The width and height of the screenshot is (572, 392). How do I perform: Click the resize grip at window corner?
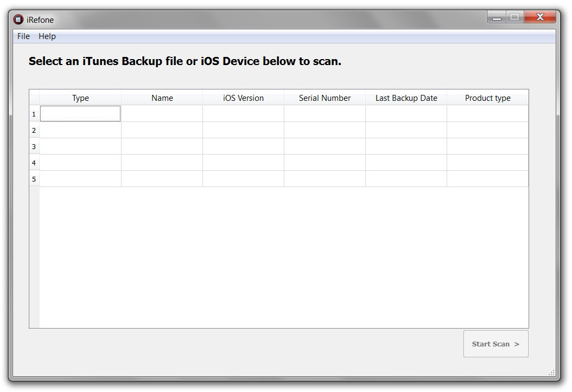pyautogui.click(x=552, y=372)
